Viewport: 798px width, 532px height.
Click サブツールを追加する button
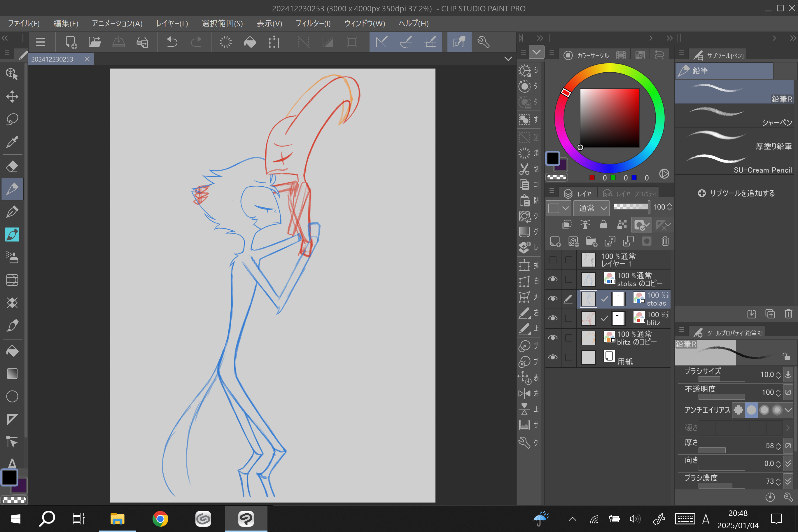point(736,193)
